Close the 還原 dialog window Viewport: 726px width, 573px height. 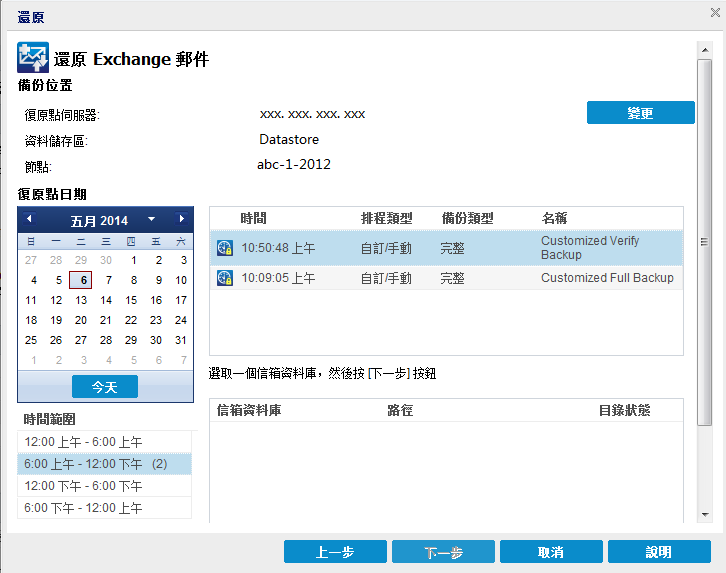(715, 12)
